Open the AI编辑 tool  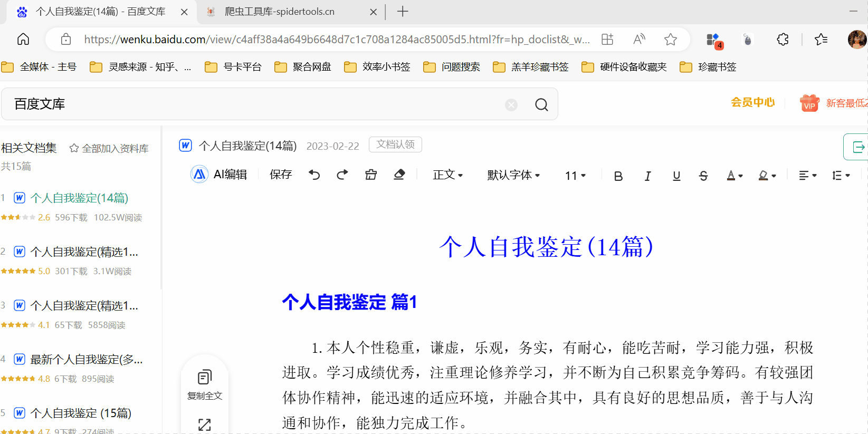pyautogui.click(x=219, y=175)
